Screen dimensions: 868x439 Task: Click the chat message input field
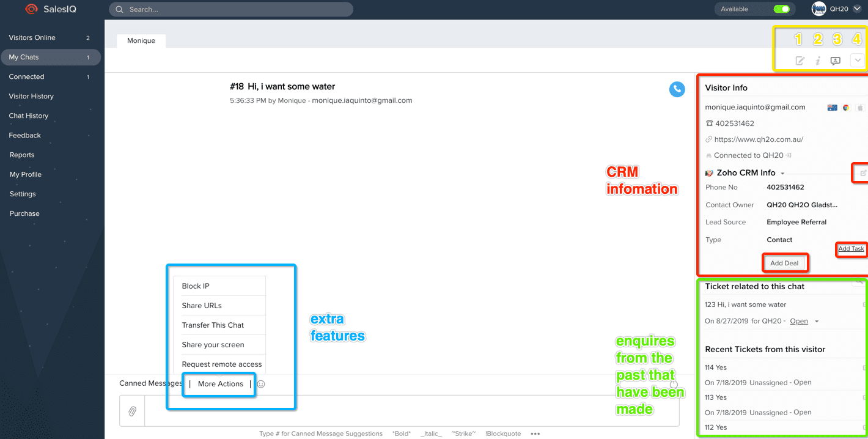point(411,411)
